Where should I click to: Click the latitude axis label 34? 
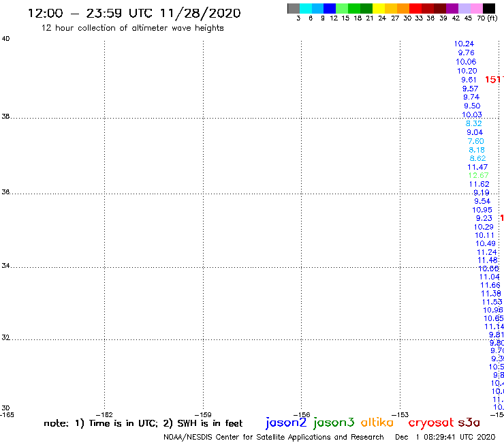coord(5,266)
